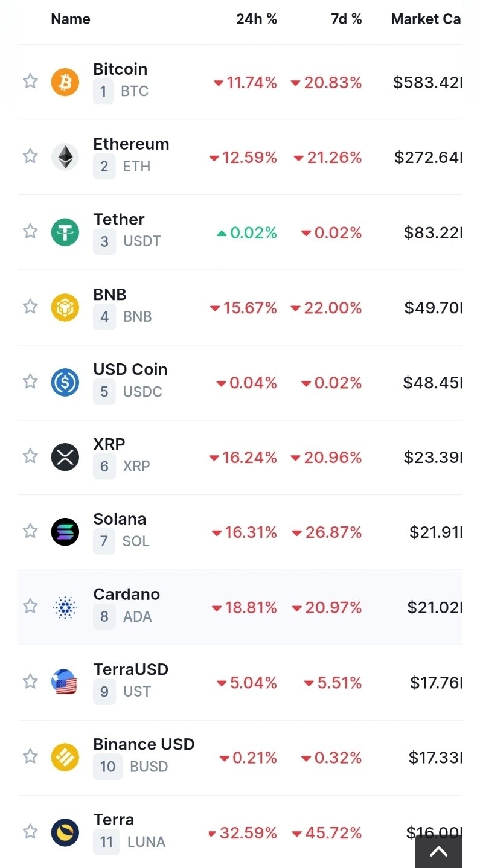Click the Cardano dotted logo icon

click(x=65, y=607)
